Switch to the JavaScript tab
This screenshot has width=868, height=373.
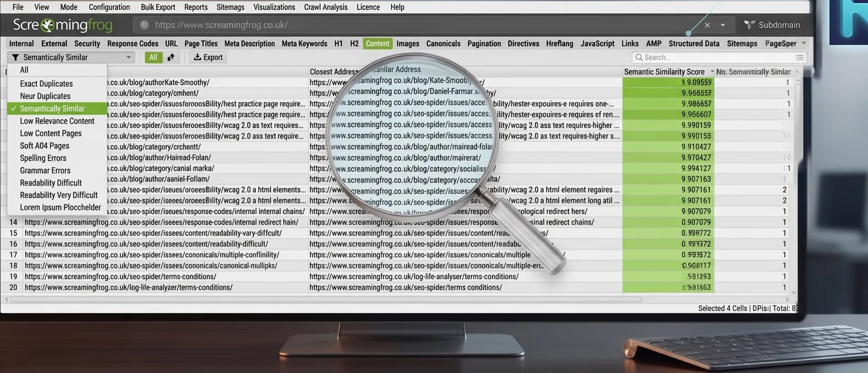pos(597,43)
